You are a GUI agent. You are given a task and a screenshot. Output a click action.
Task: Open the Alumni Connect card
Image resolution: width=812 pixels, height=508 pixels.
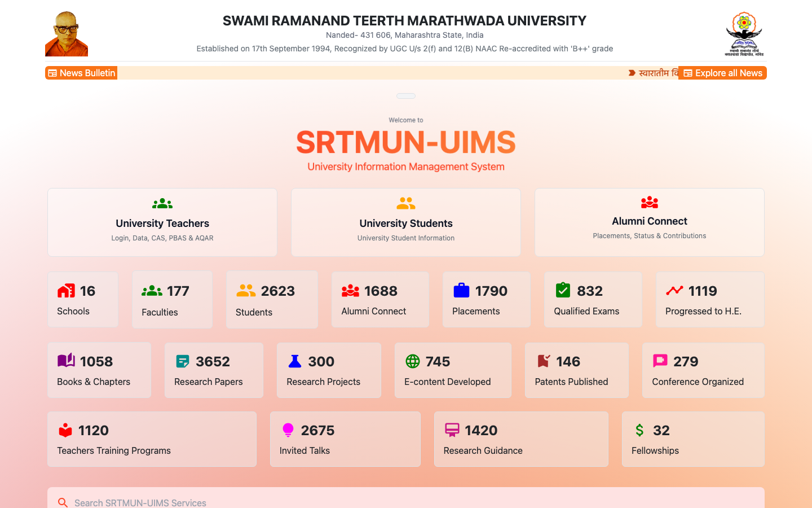(x=650, y=222)
